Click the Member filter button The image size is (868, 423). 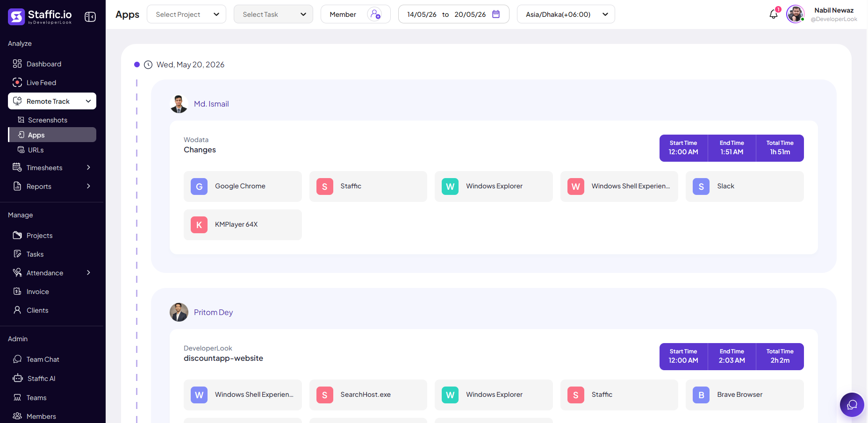tap(356, 14)
